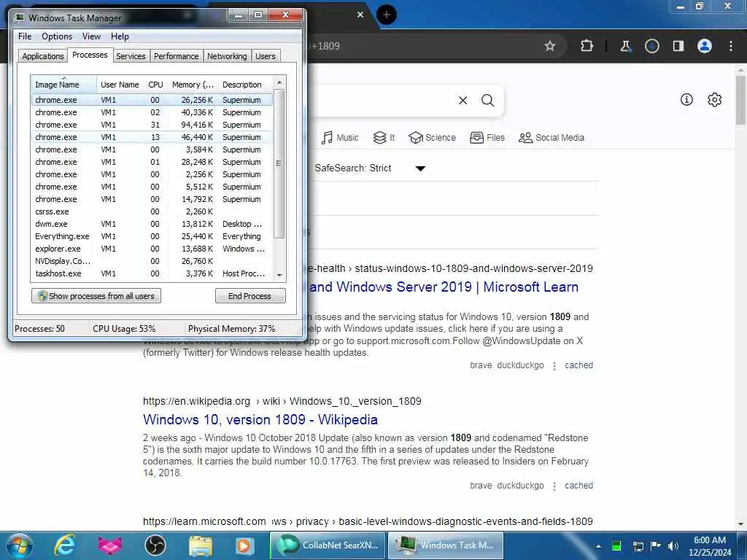Sort processes by CPU column
747x560 pixels.
tap(155, 85)
